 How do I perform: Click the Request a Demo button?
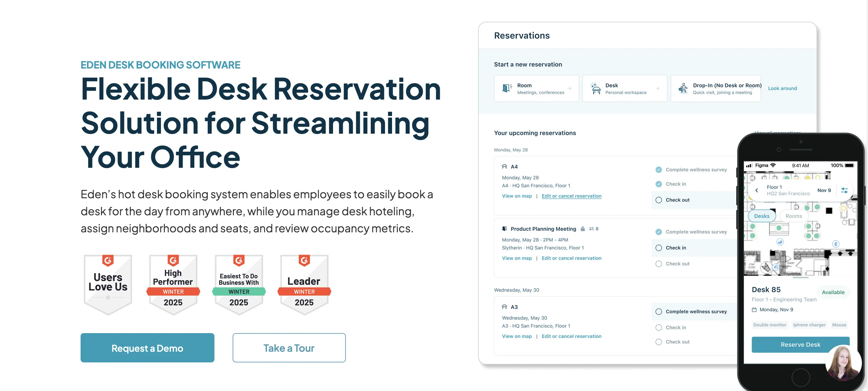(x=147, y=348)
